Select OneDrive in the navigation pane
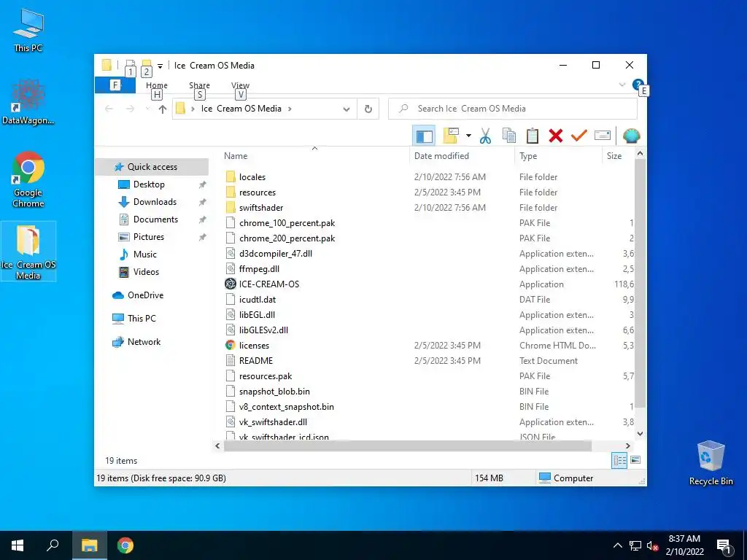The width and height of the screenshot is (747, 560). click(x=145, y=295)
